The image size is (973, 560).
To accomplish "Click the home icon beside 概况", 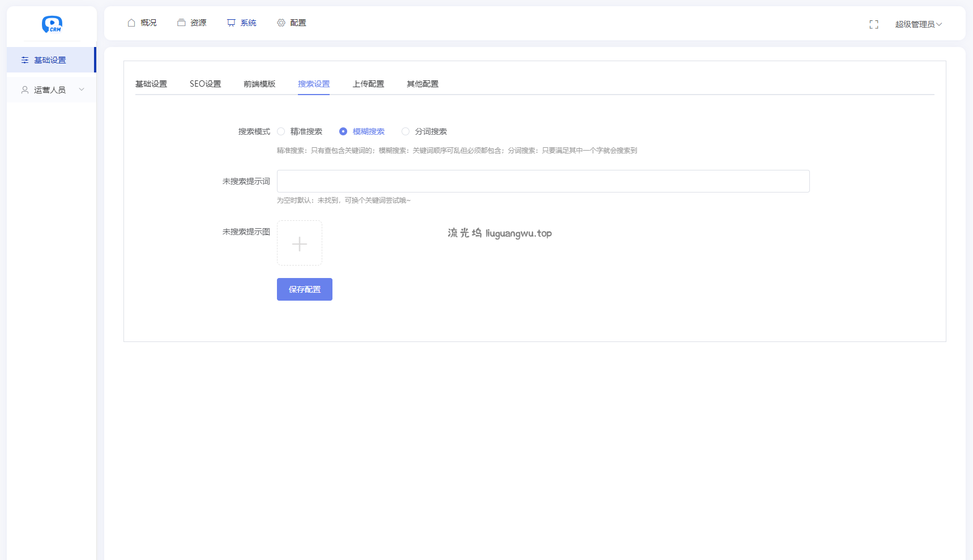I will 131,23.
